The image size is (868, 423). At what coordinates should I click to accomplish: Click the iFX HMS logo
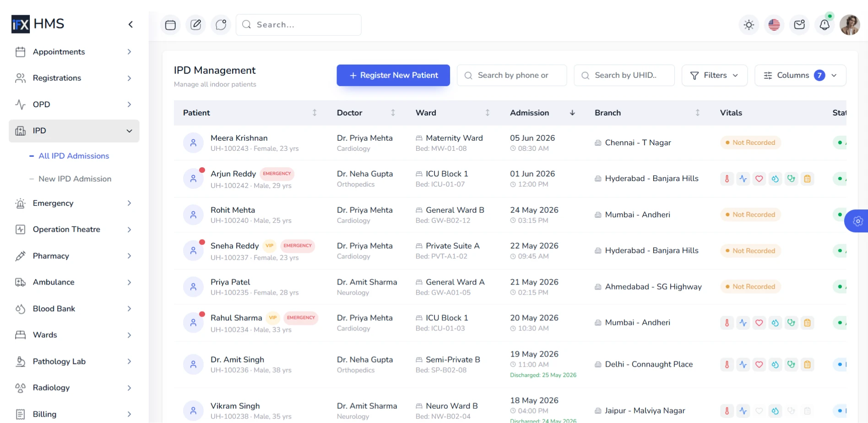click(x=38, y=24)
